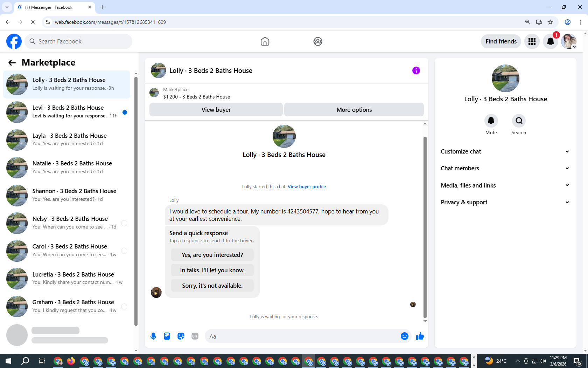Open the Notifications bell in the top bar

pos(551,41)
